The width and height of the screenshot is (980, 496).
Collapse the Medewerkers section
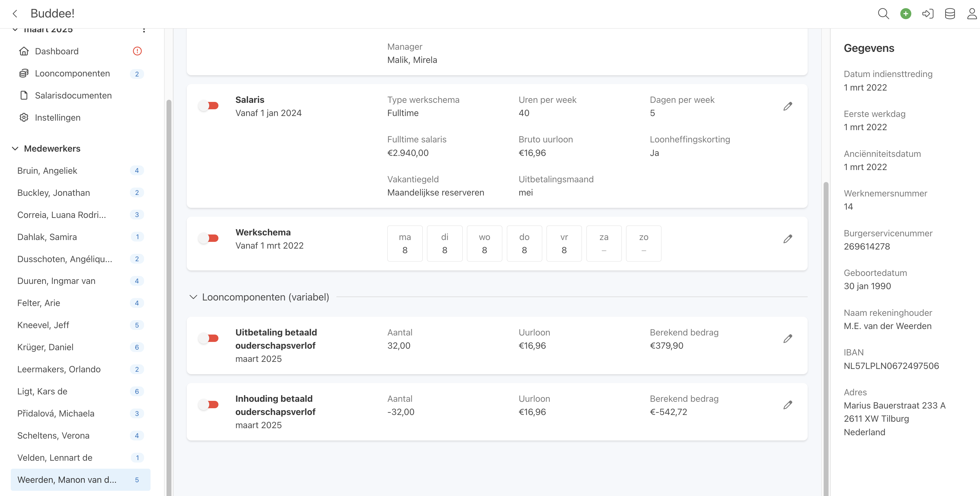(x=15, y=149)
